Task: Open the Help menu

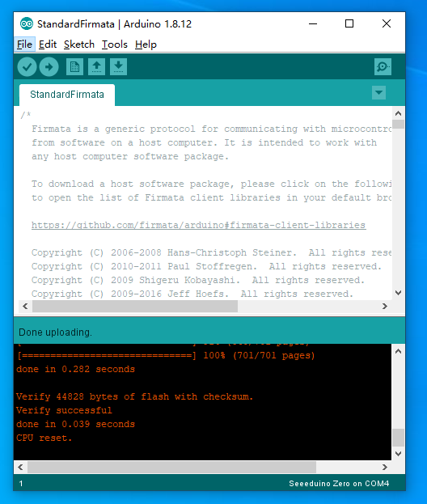Action: pyautogui.click(x=146, y=44)
